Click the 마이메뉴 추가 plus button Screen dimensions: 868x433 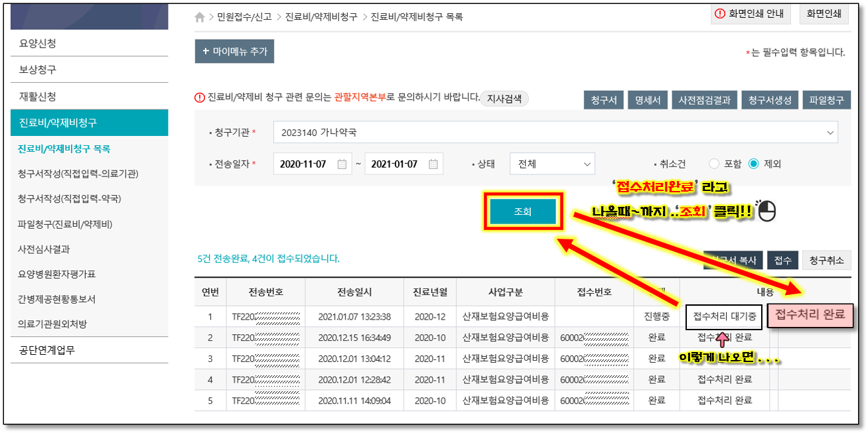coord(234,51)
